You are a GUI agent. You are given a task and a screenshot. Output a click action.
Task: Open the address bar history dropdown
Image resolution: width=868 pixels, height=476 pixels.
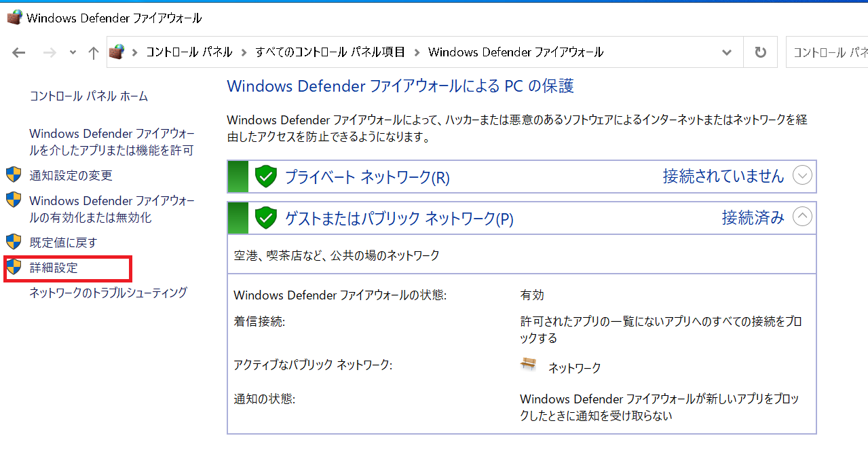tap(727, 53)
